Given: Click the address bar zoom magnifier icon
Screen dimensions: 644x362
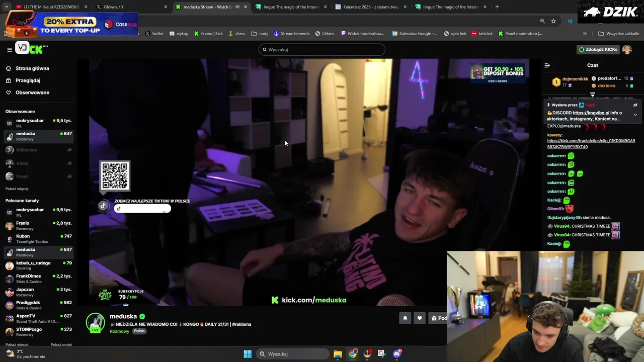Looking at the screenshot, I should pos(542,21).
